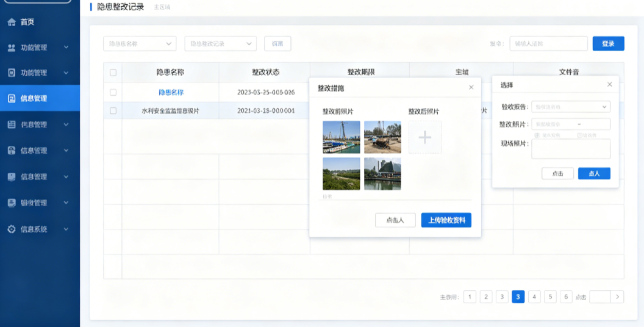Click the document icon in highlighted 信息管理

(x=12, y=99)
